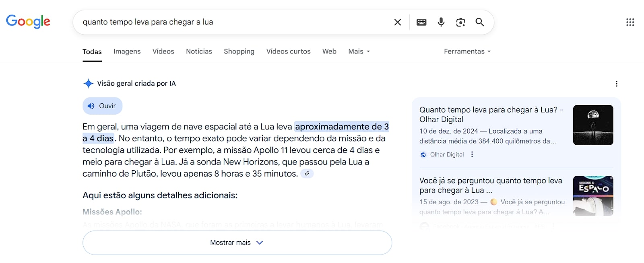644x263 pixels.
Task: Play the overview with Ouvir button
Action: [102, 106]
